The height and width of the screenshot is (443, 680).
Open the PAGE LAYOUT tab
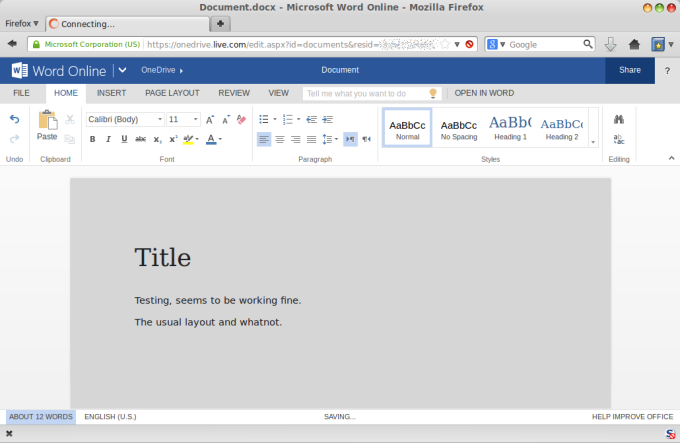click(x=172, y=93)
